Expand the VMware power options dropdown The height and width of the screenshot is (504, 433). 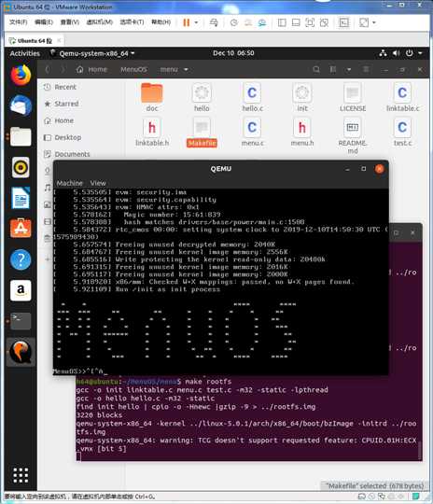click(x=196, y=22)
